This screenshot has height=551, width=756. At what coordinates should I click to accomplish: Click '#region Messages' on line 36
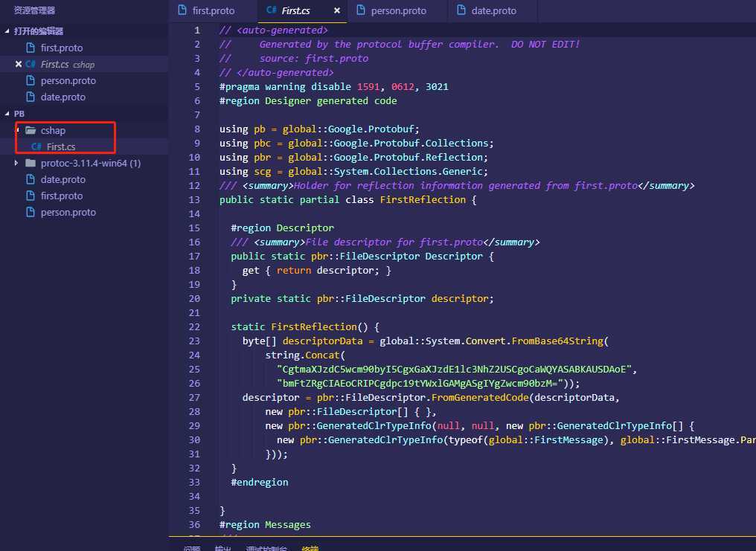pos(265,524)
